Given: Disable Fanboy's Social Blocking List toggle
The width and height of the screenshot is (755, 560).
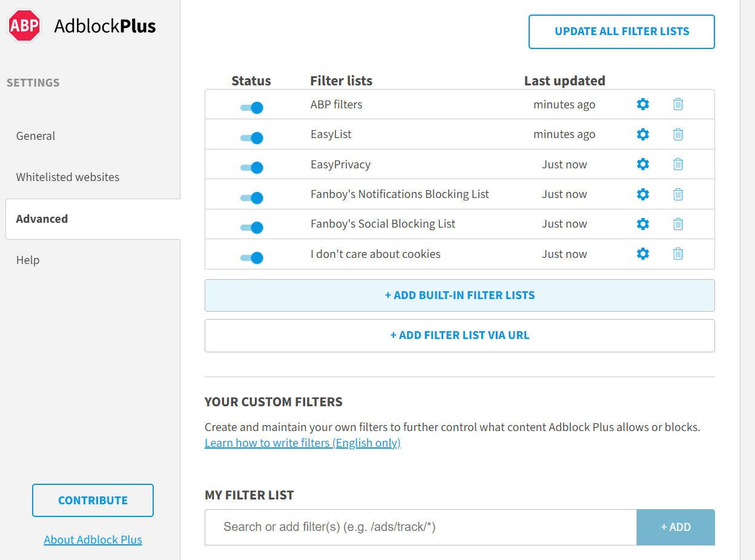Looking at the screenshot, I should (x=251, y=227).
